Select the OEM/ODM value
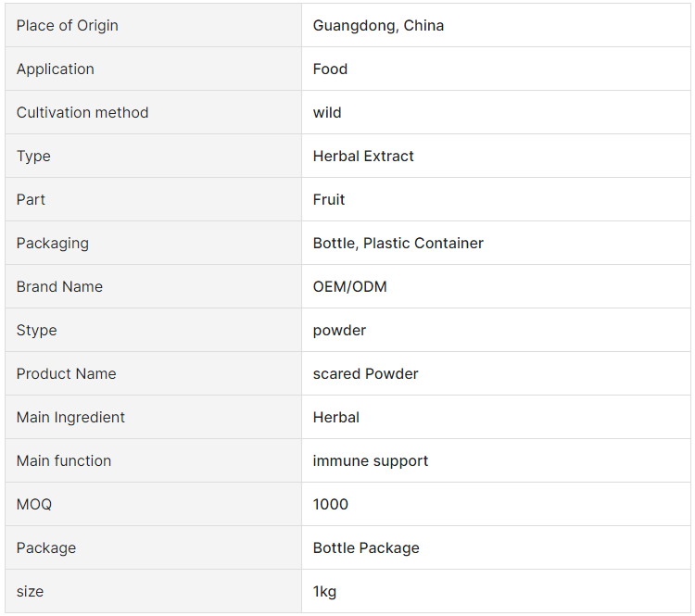Screen dimensions: 695x616 [x=349, y=287]
